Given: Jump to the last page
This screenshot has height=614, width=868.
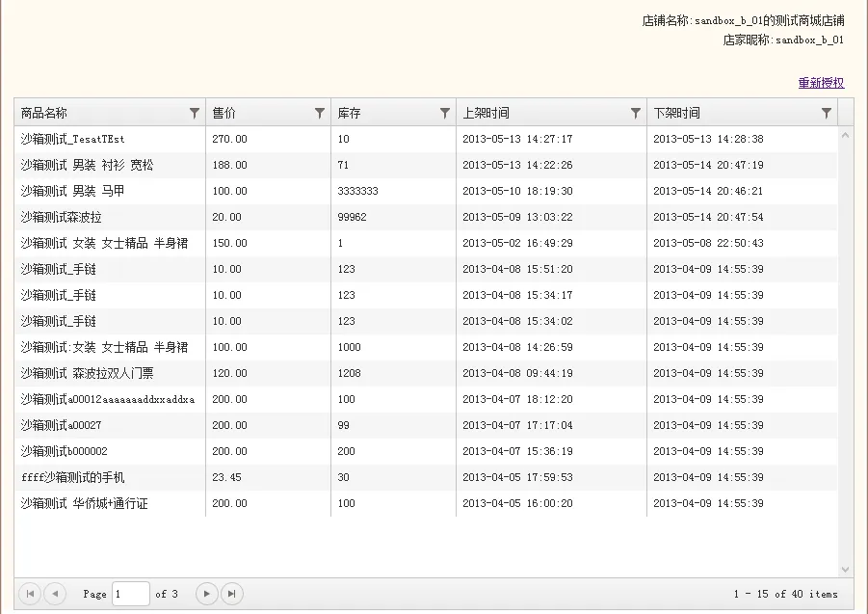Looking at the screenshot, I should tap(231, 594).
